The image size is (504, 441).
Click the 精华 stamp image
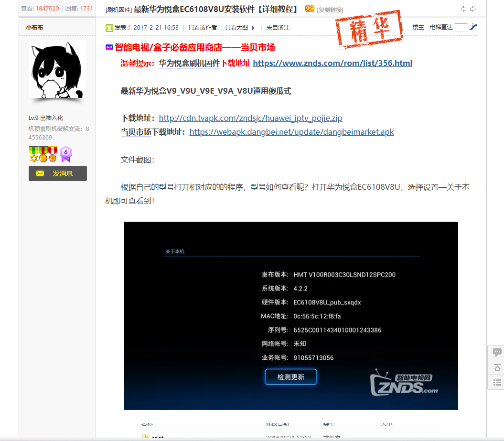pos(369,30)
